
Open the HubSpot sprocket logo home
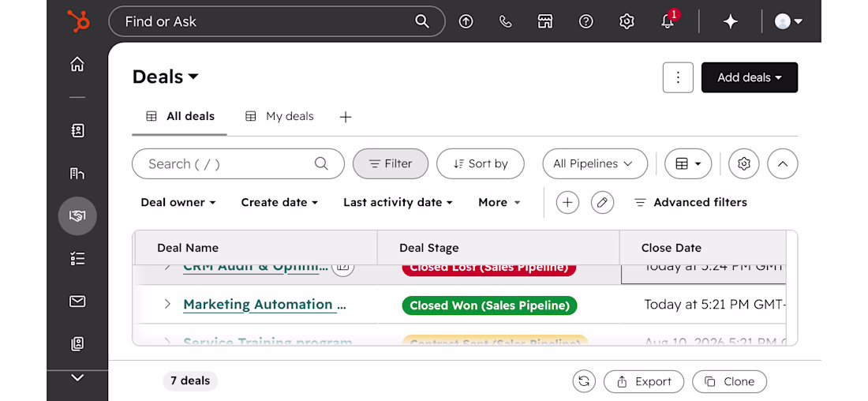click(78, 21)
